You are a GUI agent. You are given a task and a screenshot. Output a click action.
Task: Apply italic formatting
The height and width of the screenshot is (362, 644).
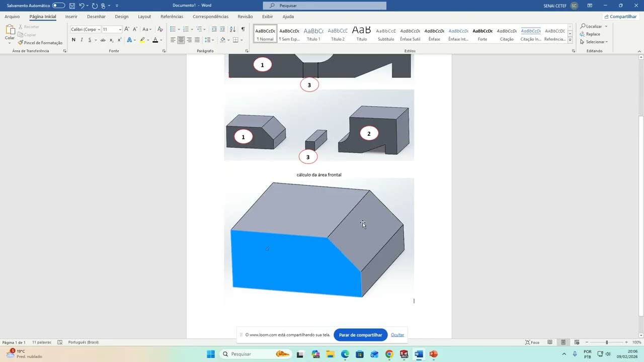(82, 40)
